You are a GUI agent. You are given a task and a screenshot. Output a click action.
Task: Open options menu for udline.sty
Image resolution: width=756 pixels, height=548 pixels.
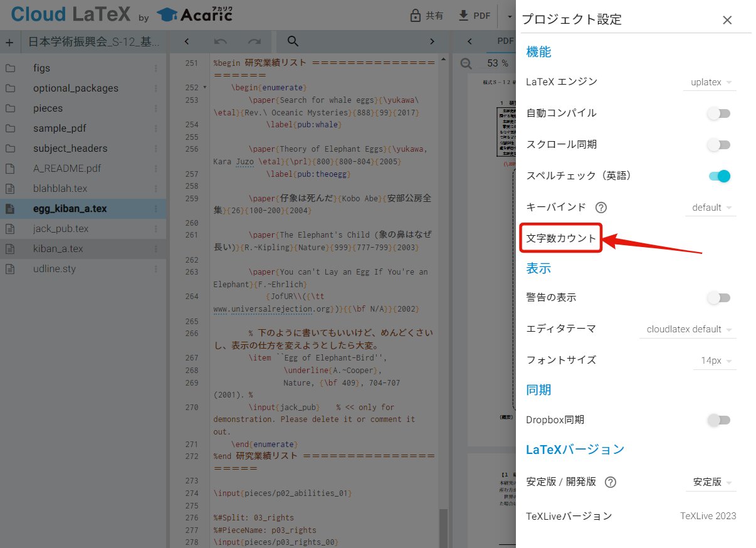pos(156,269)
